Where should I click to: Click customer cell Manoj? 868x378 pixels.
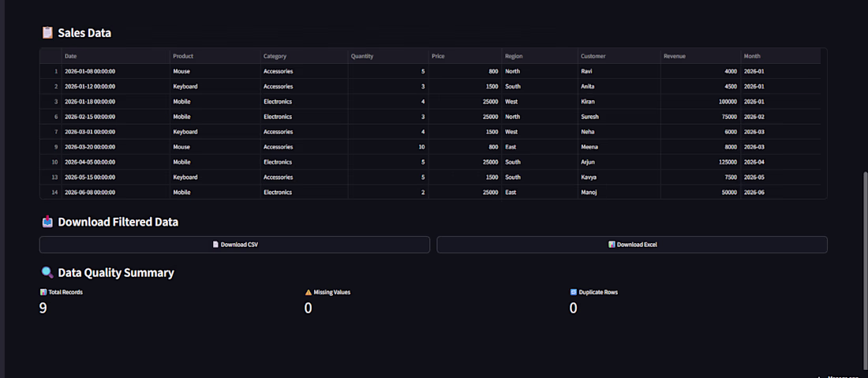619,192
